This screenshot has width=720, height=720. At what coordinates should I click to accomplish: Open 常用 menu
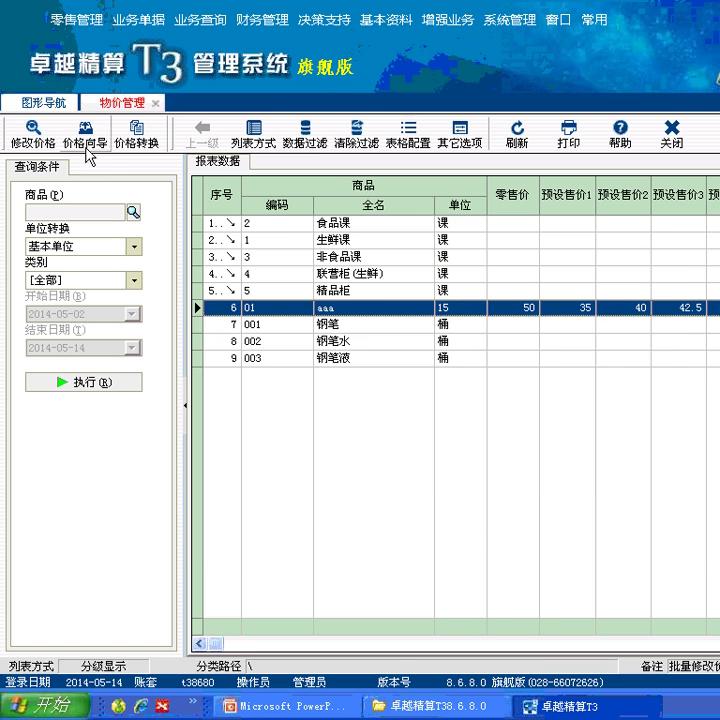[594, 20]
